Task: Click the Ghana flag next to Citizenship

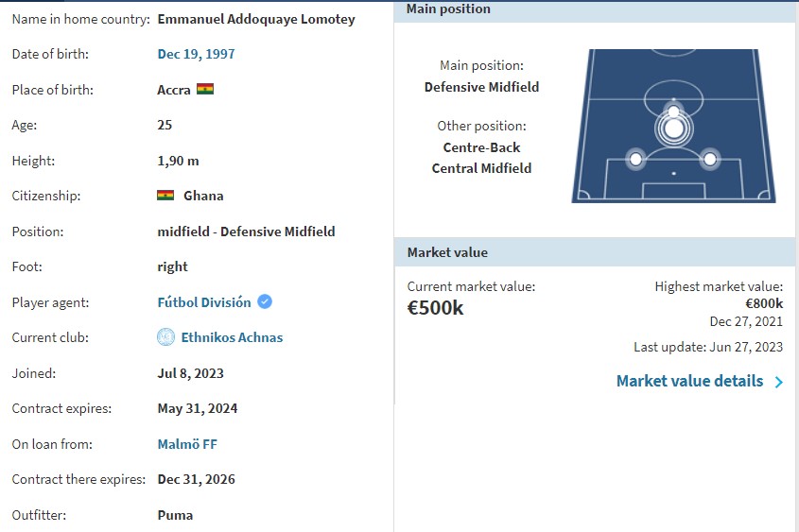Action: (x=165, y=196)
